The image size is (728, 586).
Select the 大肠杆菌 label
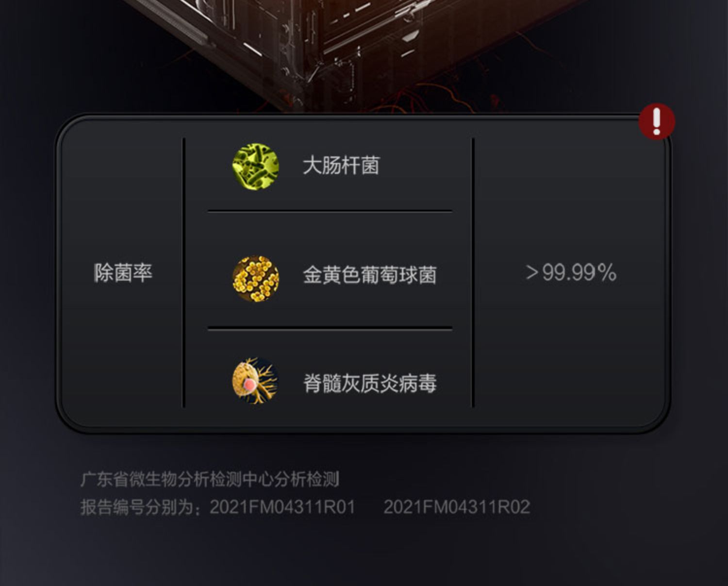pyautogui.click(x=341, y=166)
